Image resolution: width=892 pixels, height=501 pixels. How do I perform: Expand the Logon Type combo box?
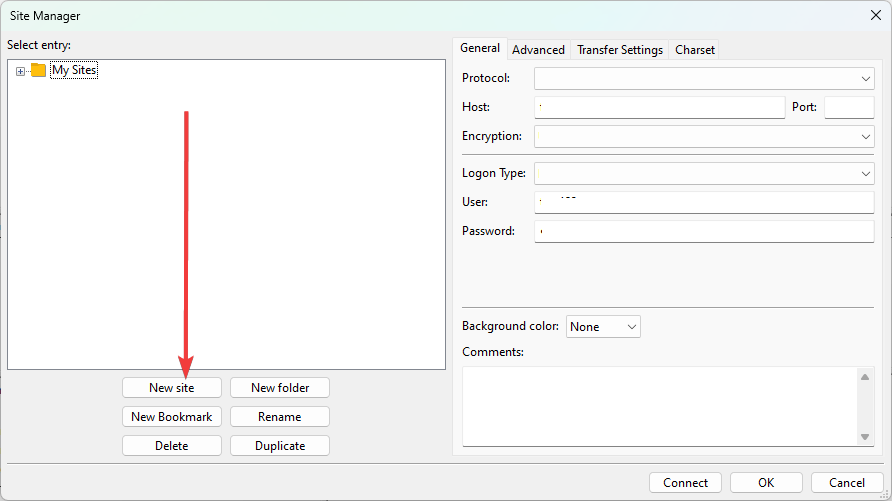tap(704, 173)
